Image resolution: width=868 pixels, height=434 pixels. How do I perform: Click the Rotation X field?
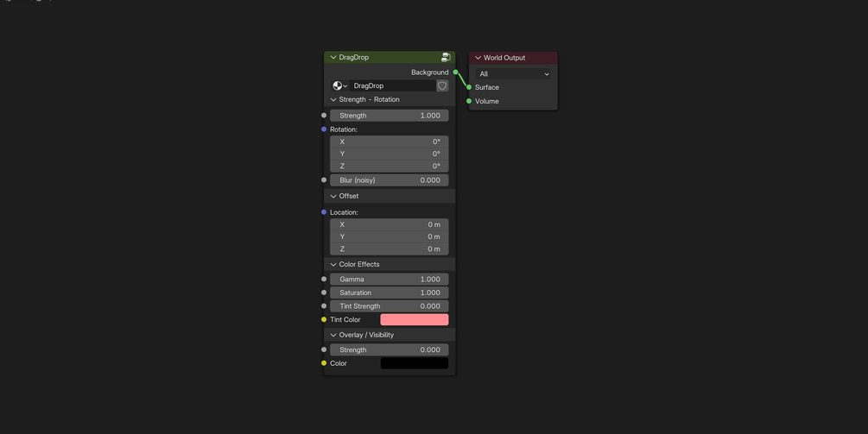(x=390, y=142)
